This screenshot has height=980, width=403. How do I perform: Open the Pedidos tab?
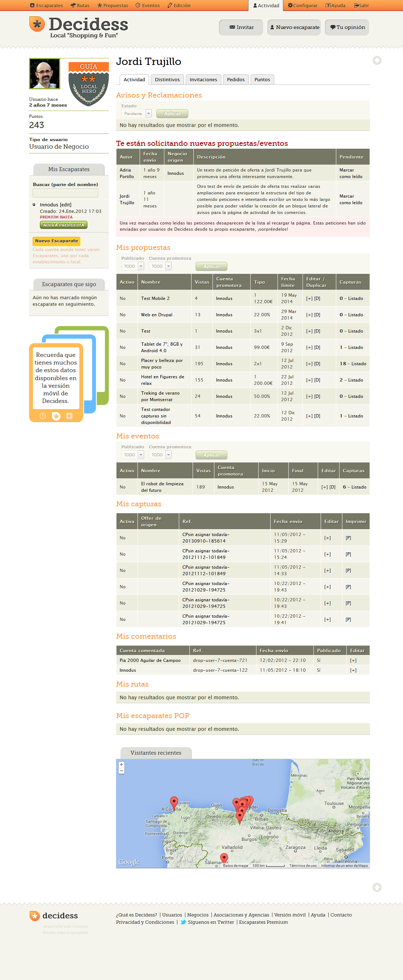point(235,79)
